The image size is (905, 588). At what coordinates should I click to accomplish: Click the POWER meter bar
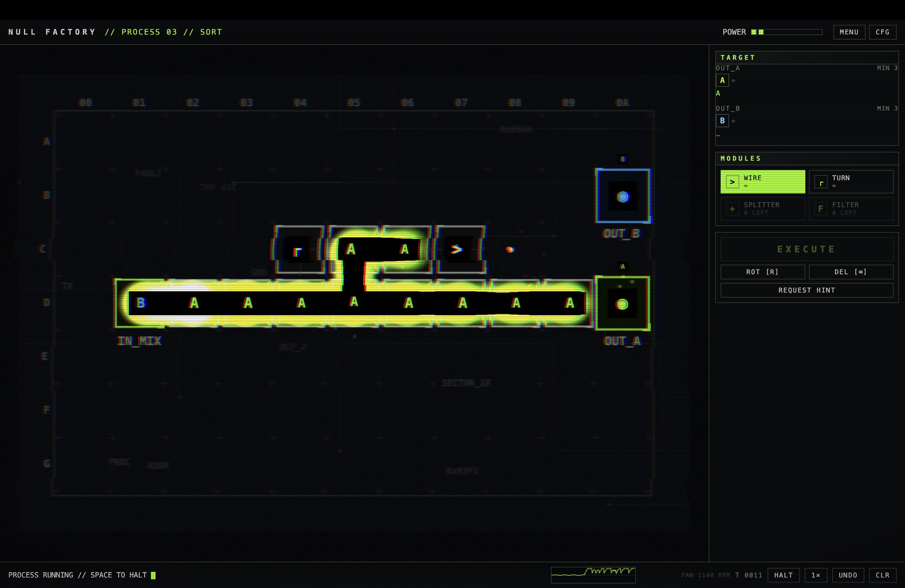pos(787,32)
